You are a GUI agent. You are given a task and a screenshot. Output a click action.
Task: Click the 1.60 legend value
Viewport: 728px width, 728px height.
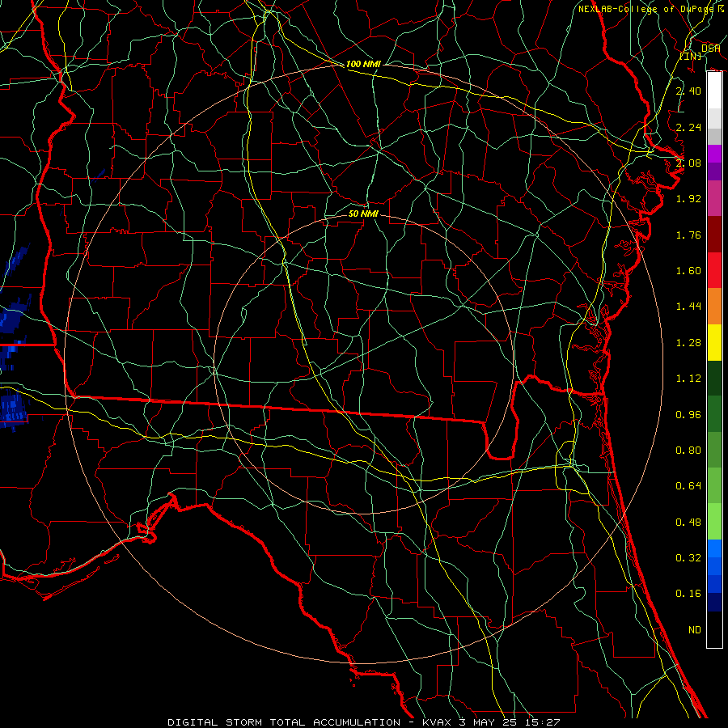(688, 271)
